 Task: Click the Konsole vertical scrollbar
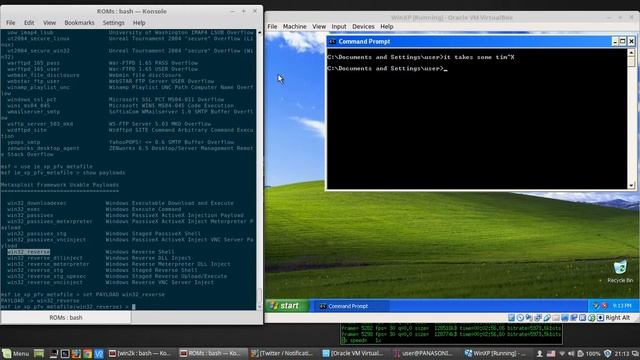(x=260, y=169)
